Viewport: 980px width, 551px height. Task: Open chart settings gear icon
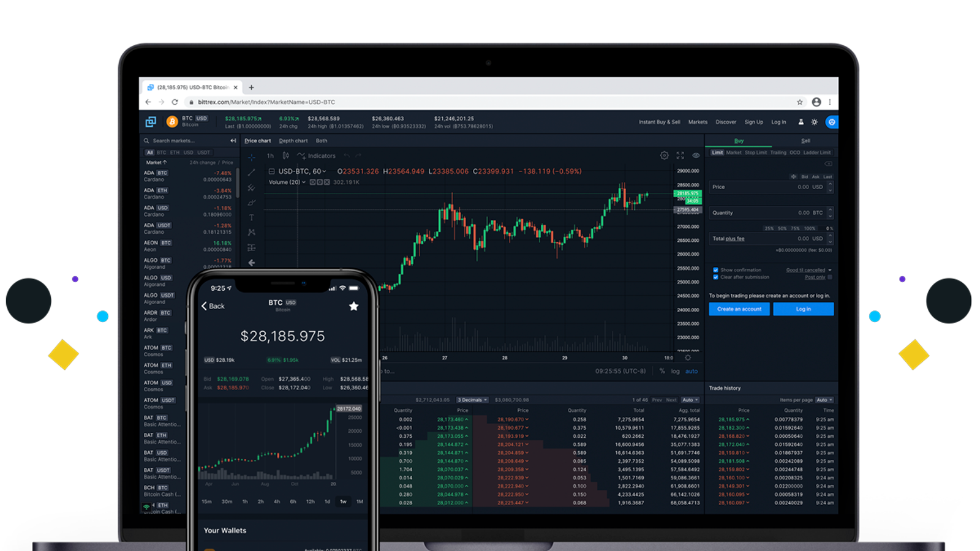(x=664, y=156)
